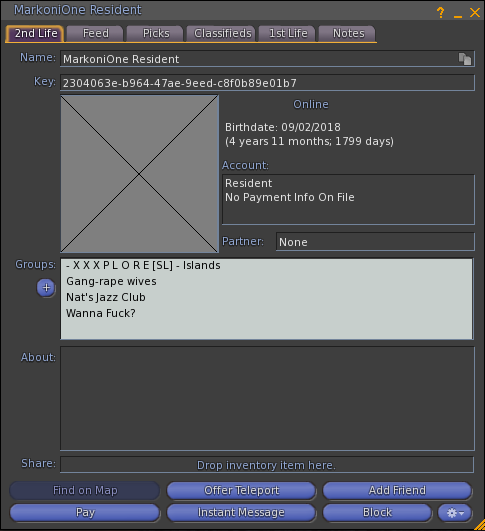
Task: Click the Add Friend button
Action: [397, 490]
